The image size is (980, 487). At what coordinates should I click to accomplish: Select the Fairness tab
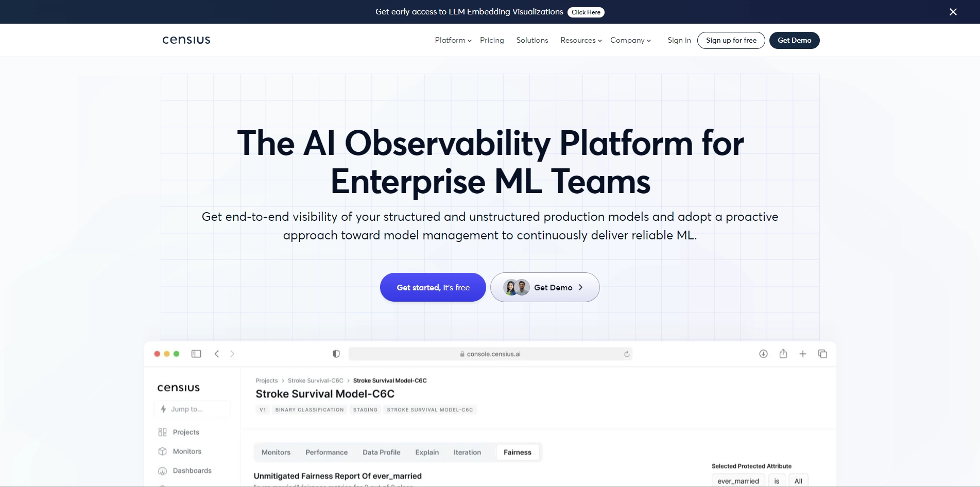[518, 453]
